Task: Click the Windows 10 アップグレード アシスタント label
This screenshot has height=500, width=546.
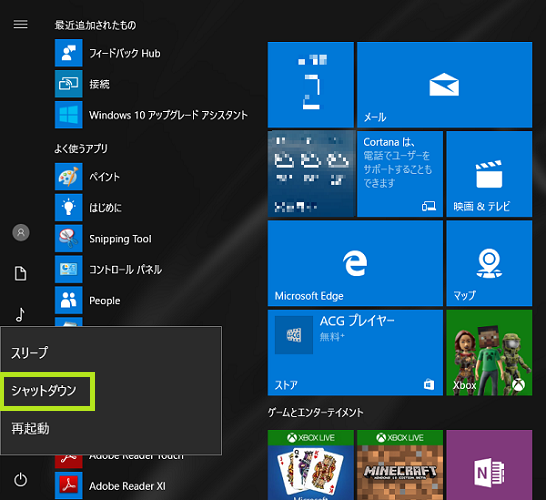Action: point(168,115)
